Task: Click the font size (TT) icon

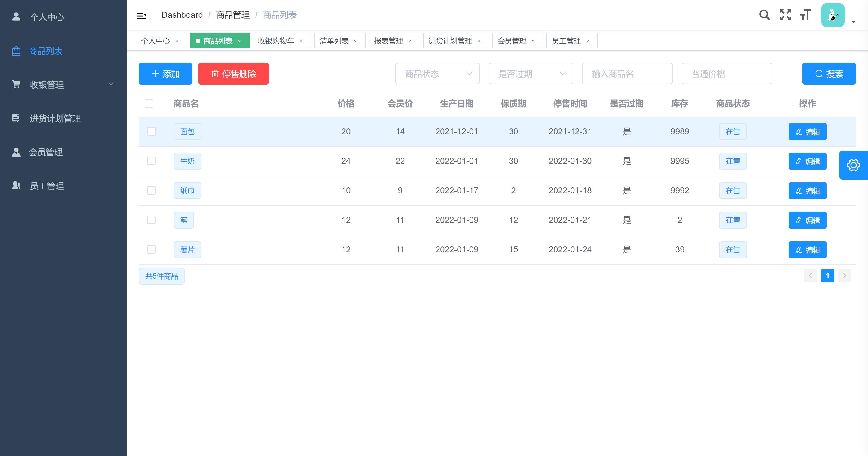Action: tap(805, 15)
